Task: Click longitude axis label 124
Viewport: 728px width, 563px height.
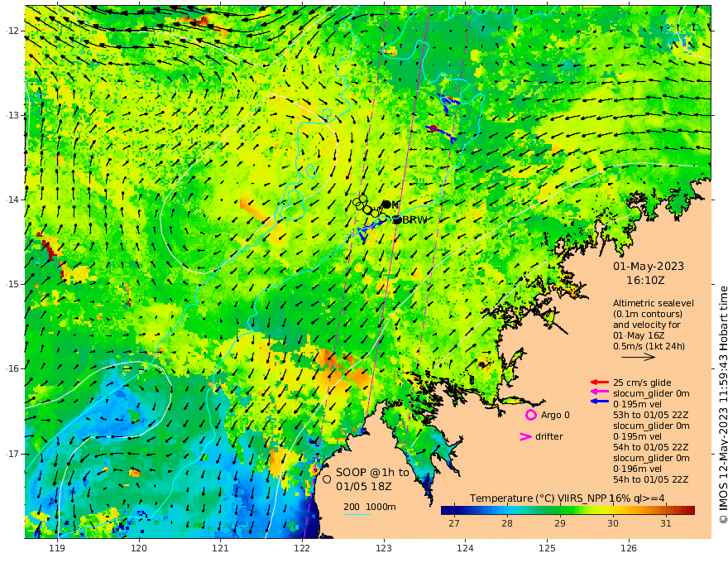Action: pos(465,549)
